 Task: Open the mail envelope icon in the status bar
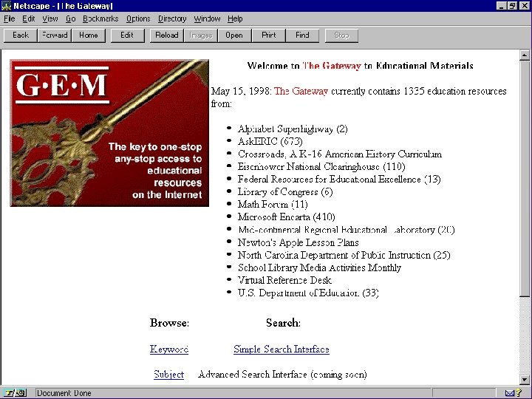510,393
